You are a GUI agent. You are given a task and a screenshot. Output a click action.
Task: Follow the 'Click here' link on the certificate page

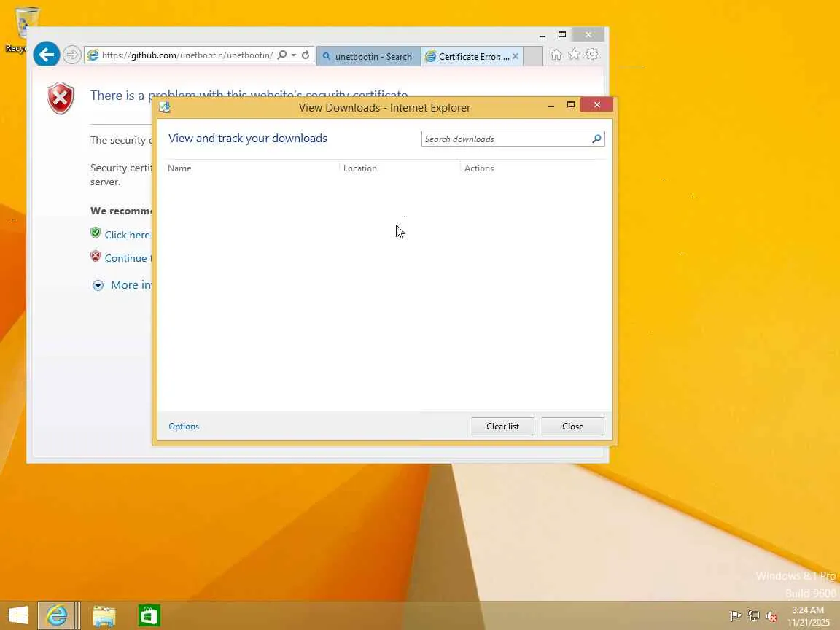pyautogui.click(x=128, y=235)
